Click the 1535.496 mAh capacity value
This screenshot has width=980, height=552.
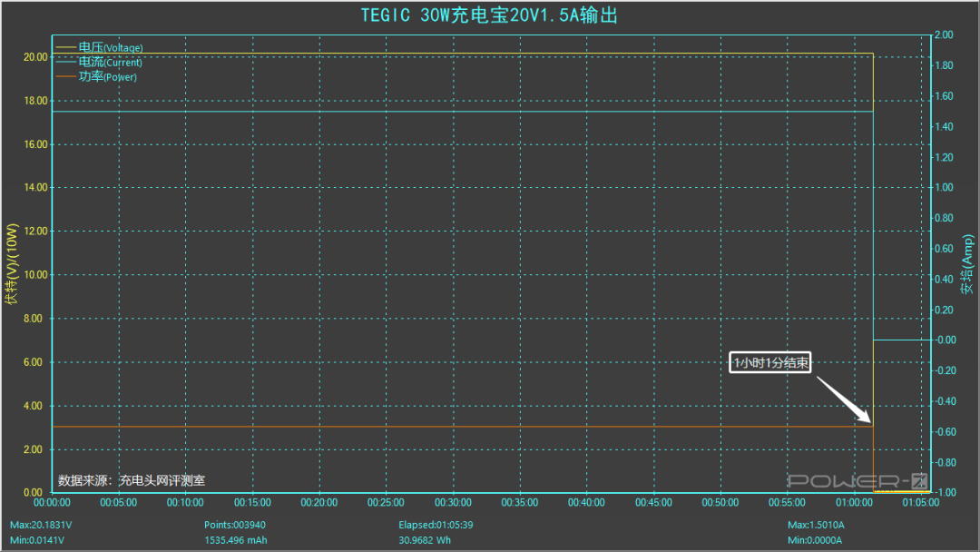pyautogui.click(x=236, y=540)
